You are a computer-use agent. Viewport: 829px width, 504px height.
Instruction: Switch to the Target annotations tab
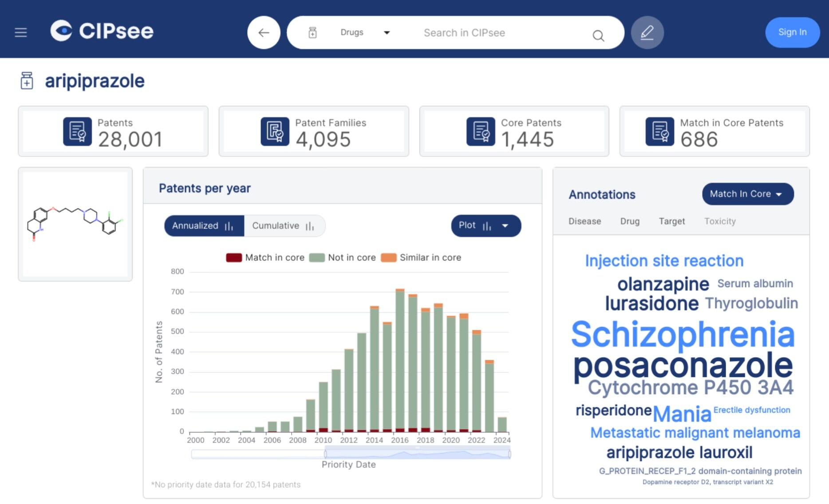point(671,221)
